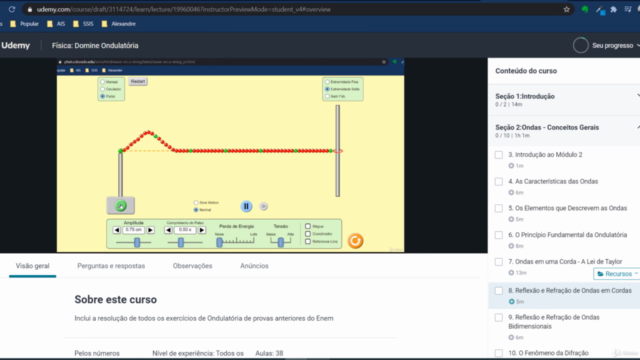Open the Observações tab
The height and width of the screenshot is (360, 640).
[192, 266]
